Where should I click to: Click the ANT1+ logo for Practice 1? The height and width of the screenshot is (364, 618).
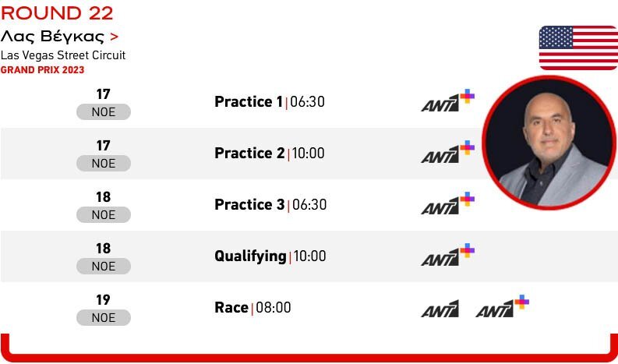448,101
